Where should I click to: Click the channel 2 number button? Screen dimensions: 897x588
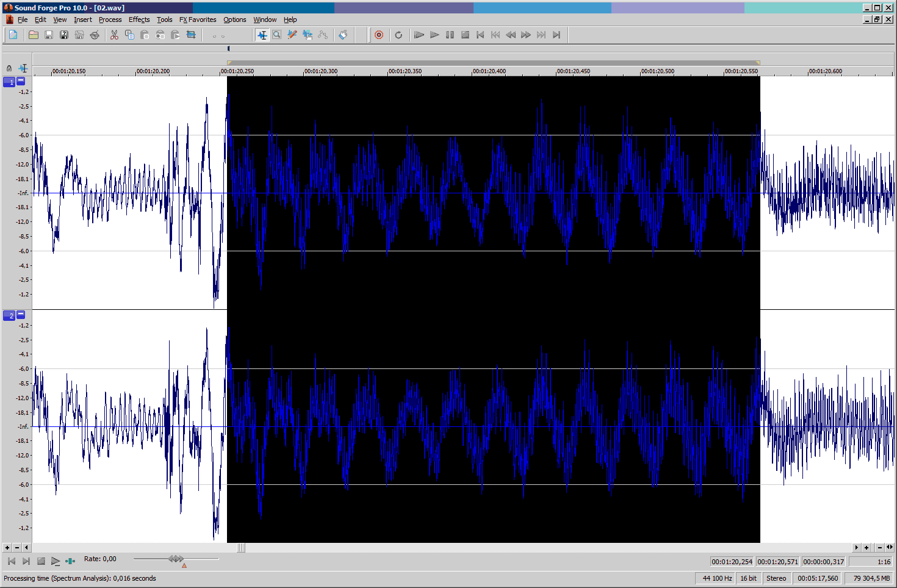[x=9, y=315]
